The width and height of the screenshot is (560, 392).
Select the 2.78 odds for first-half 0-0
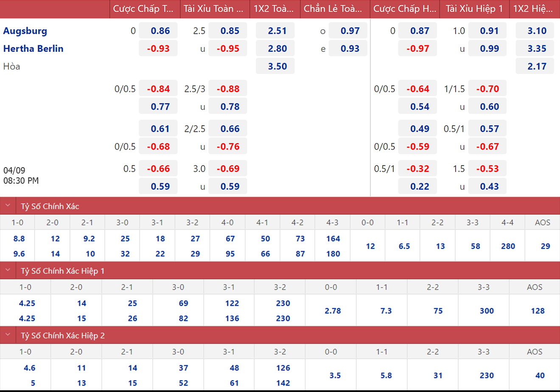click(333, 311)
